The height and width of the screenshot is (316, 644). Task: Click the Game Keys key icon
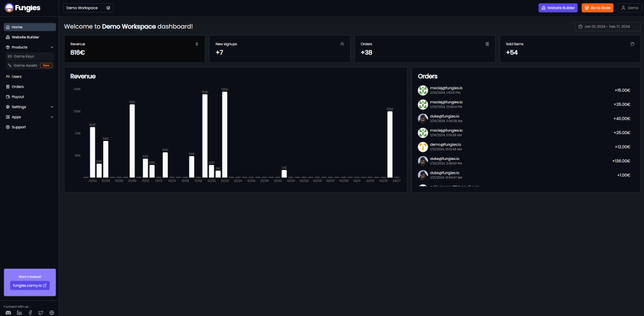coord(10,56)
